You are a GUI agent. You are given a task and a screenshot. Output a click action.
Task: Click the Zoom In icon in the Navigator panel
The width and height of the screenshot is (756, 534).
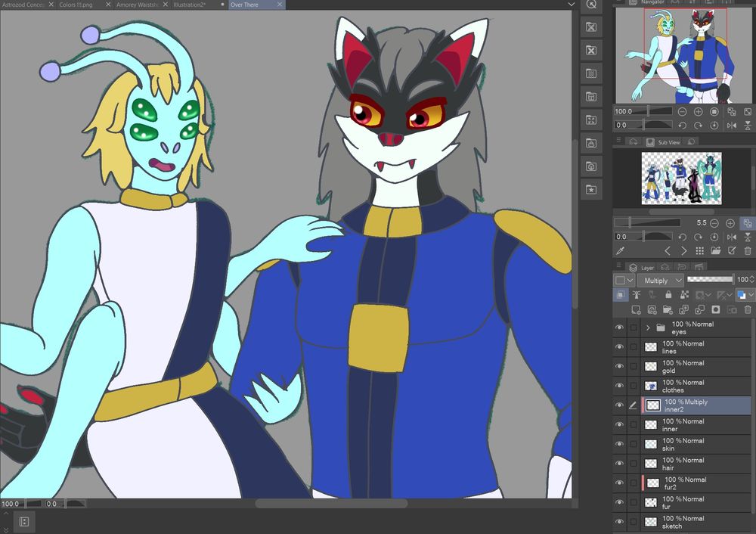pyautogui.click(x=698, y=112)
